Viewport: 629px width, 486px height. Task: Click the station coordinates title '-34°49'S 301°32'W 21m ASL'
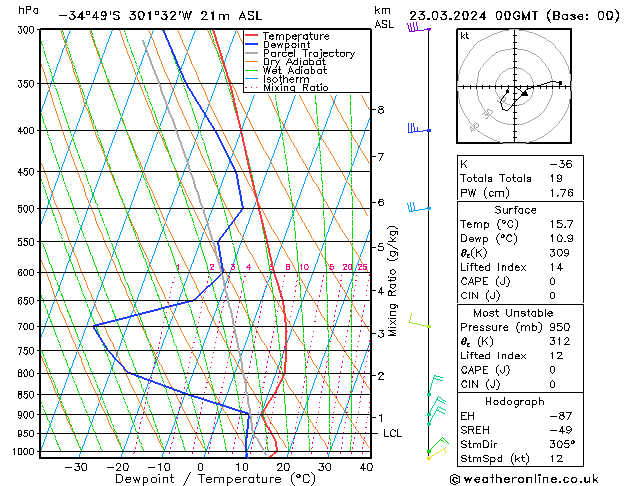[x=160, y=16]
